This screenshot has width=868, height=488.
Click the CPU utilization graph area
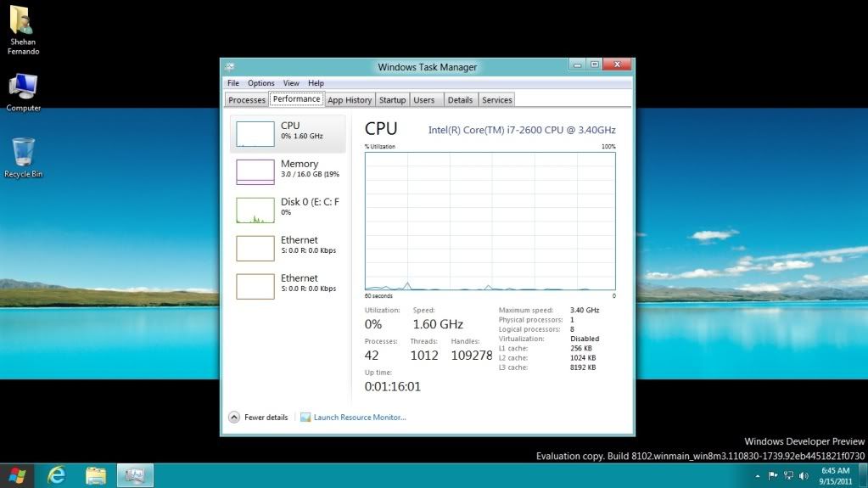490,221
